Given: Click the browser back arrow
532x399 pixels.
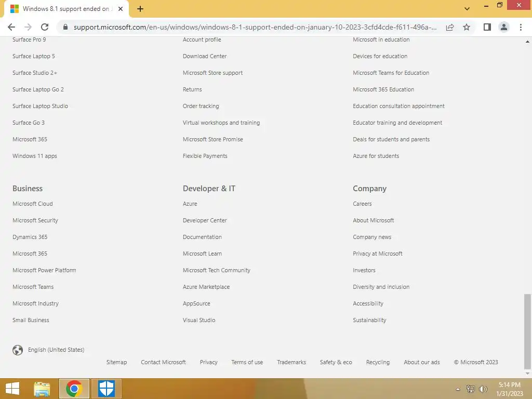Looking at the screenshot, I should coord(11,27).
